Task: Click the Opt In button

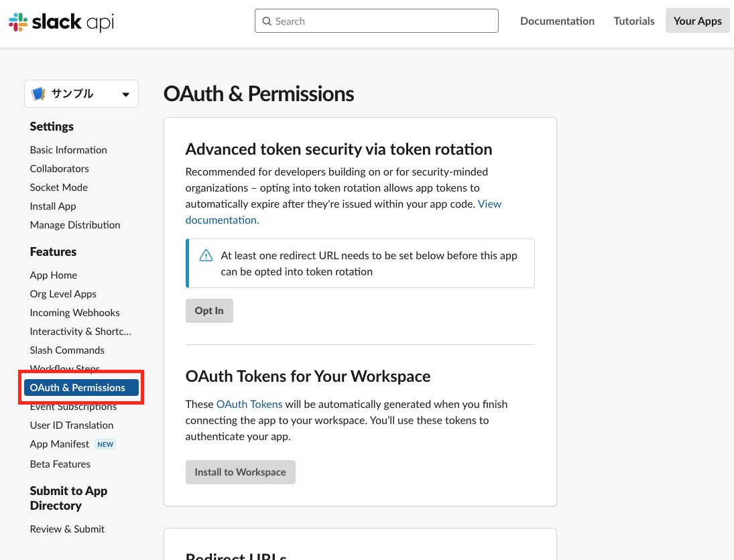Action: [x=209, y=311]
